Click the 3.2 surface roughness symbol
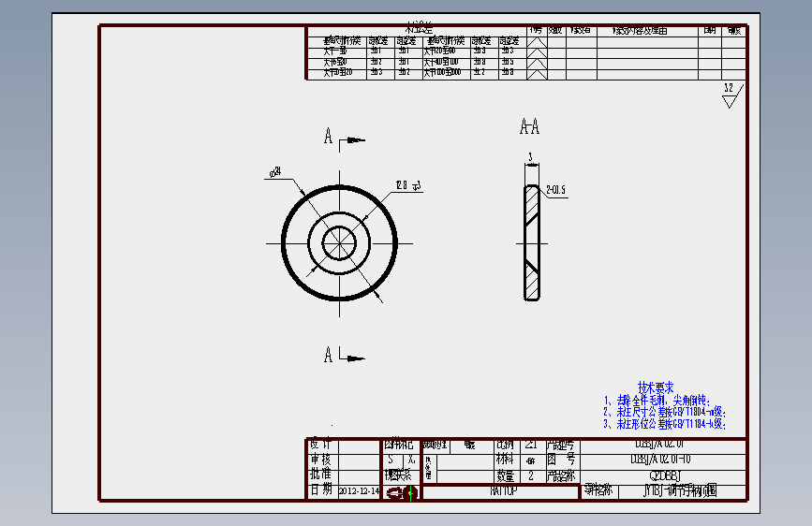Image resolution: width=812 pixels, height=526 pixels. (732, 95)
